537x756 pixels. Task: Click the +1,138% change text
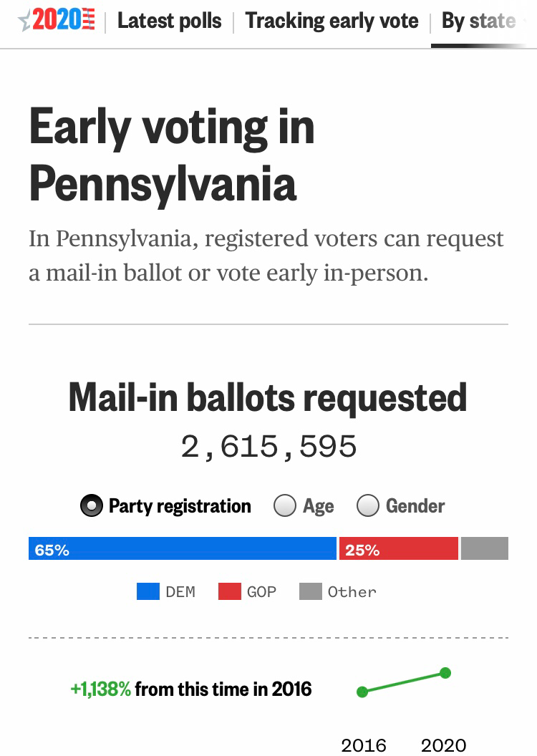click(x=101, y=689)
